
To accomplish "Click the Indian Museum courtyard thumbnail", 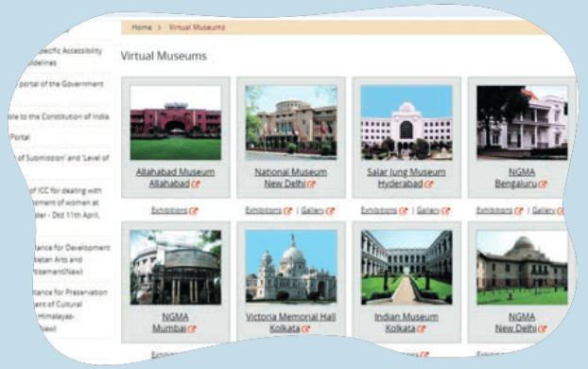I will pyautogui.click(x=406, y=267).
